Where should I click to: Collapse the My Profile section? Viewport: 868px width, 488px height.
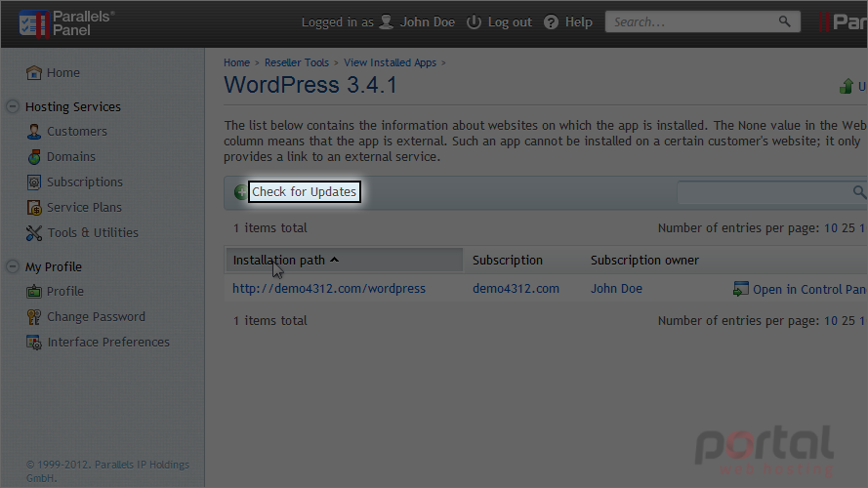13,266
